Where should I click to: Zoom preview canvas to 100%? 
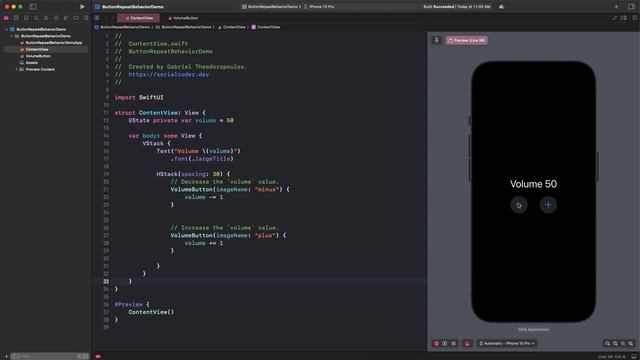[x=615, y=343]
